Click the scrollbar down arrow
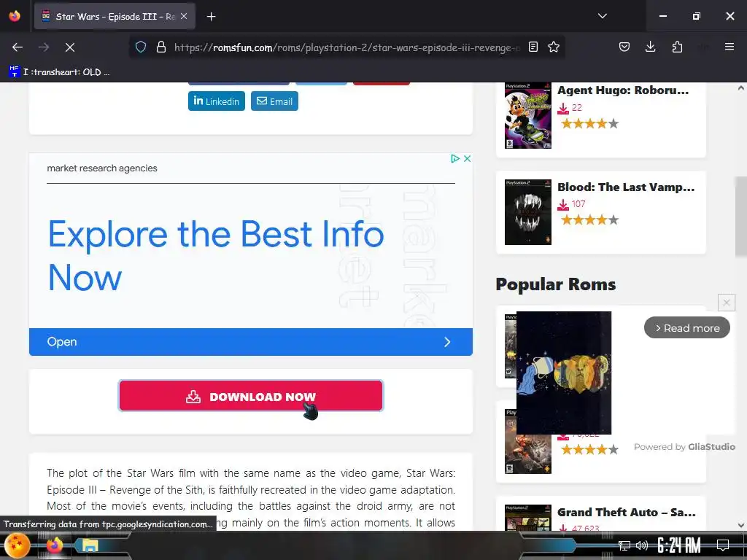 pos(741,525)
